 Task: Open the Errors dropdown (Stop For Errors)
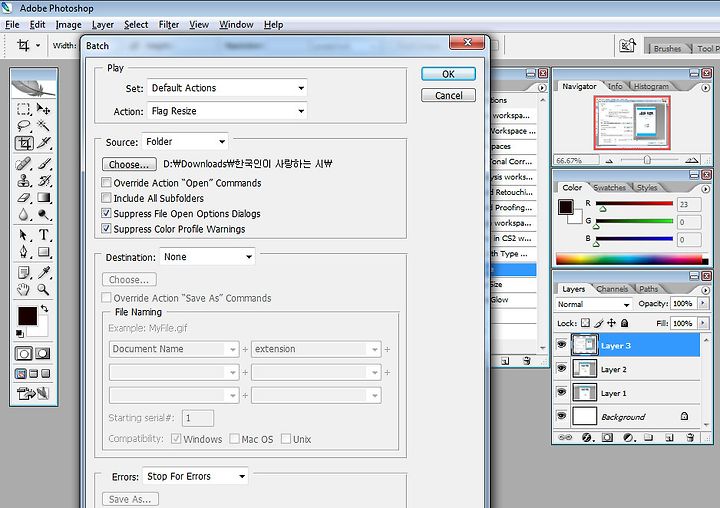[195, 476]
